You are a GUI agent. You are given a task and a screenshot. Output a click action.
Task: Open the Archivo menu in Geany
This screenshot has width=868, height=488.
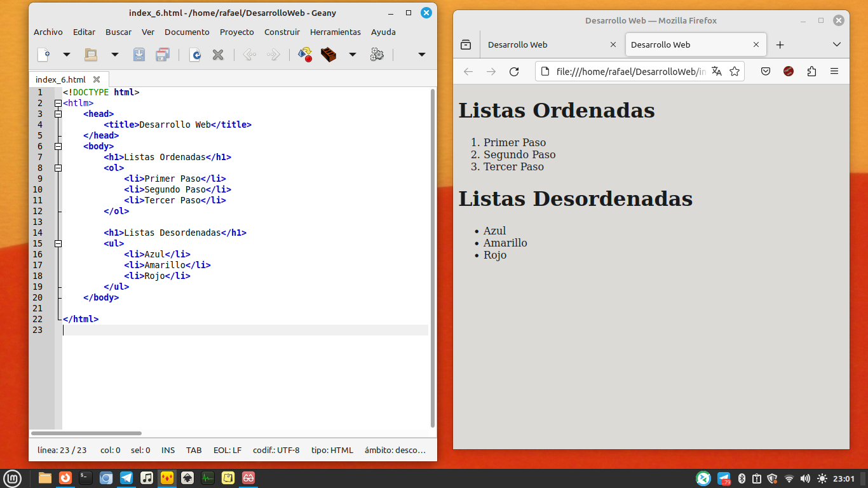click(x=48, y=32)
